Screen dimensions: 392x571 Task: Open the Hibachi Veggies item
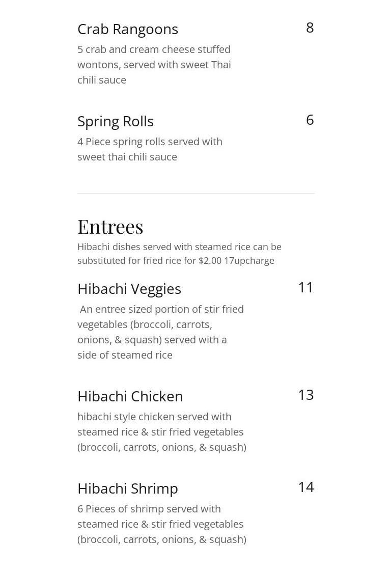(x=129, y=289)
